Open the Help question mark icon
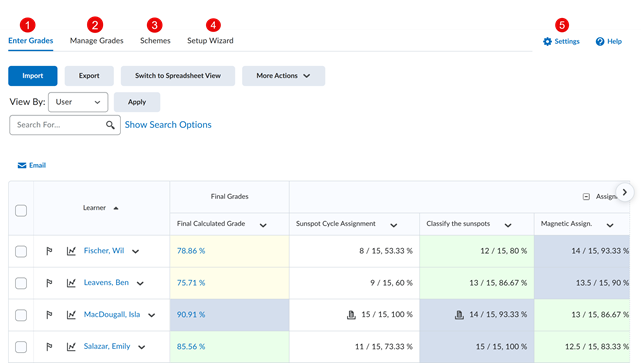The image size is (641, 363). 600,41
